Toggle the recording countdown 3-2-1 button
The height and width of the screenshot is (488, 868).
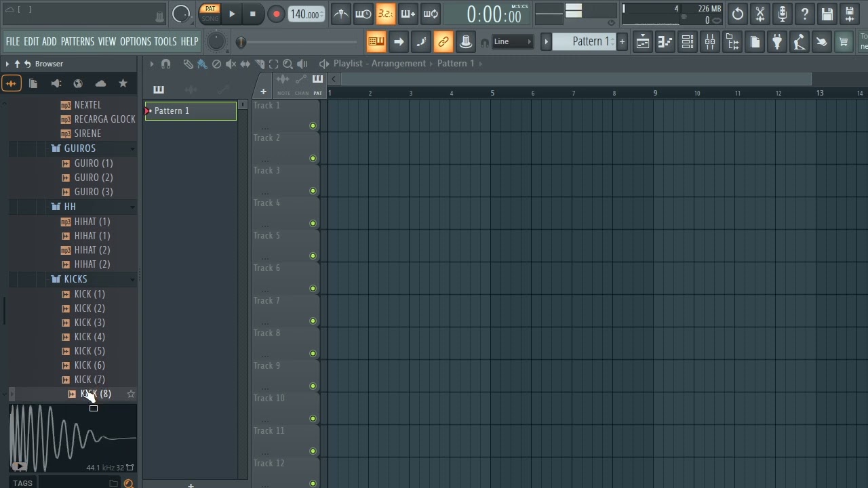(386, 14)
